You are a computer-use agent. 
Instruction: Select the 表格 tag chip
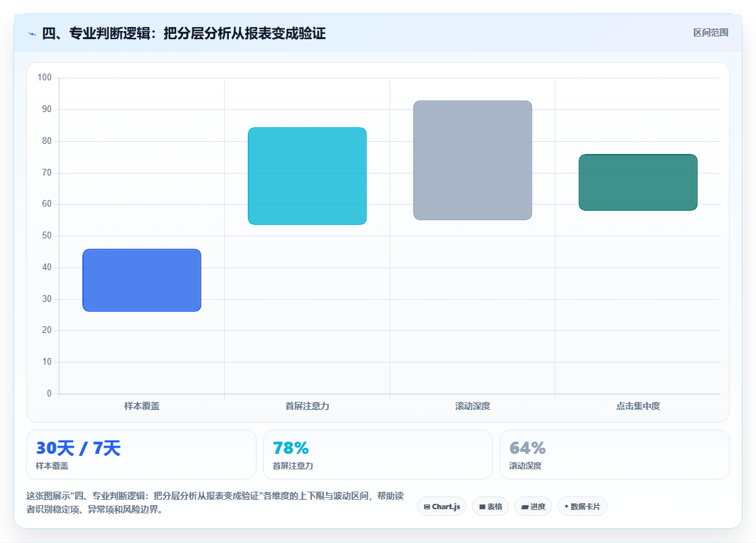[490, 507]
